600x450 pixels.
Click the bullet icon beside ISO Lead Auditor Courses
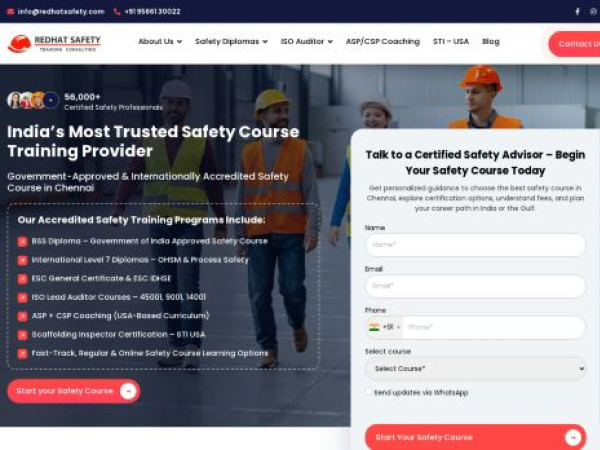click(23, 297)
